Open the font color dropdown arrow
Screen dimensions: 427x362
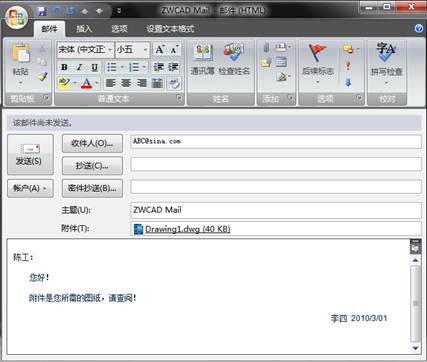tap(97, 83)
